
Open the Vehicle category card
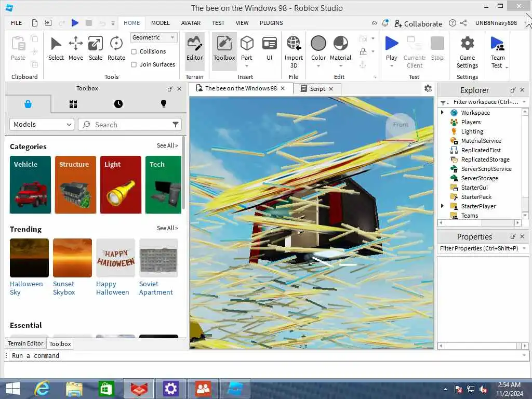click(x=30, y=184)
